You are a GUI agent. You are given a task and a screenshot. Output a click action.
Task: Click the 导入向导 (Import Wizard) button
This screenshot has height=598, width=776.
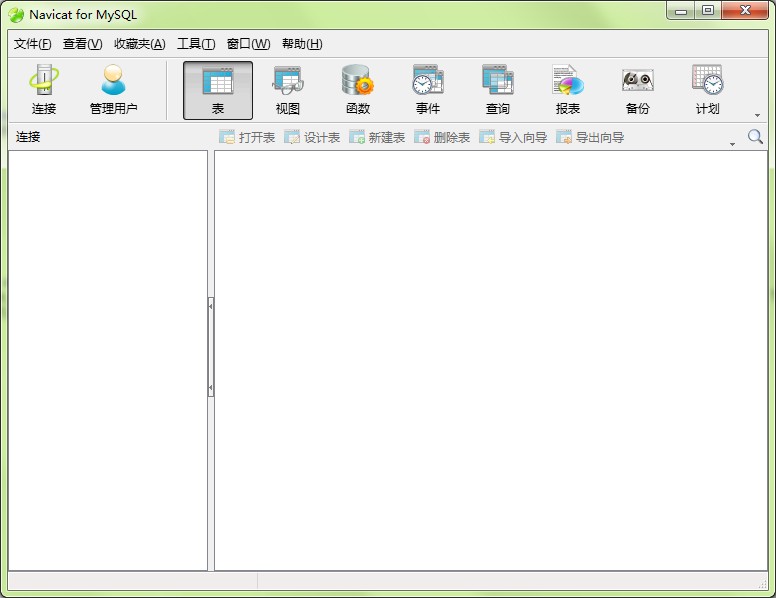513,138
